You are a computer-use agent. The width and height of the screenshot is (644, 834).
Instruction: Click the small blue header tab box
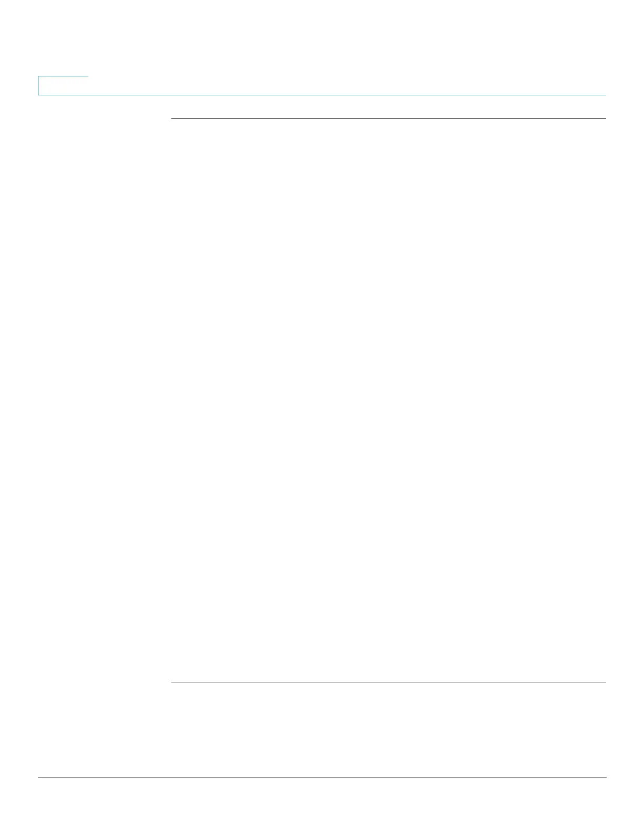click(63, 85)
